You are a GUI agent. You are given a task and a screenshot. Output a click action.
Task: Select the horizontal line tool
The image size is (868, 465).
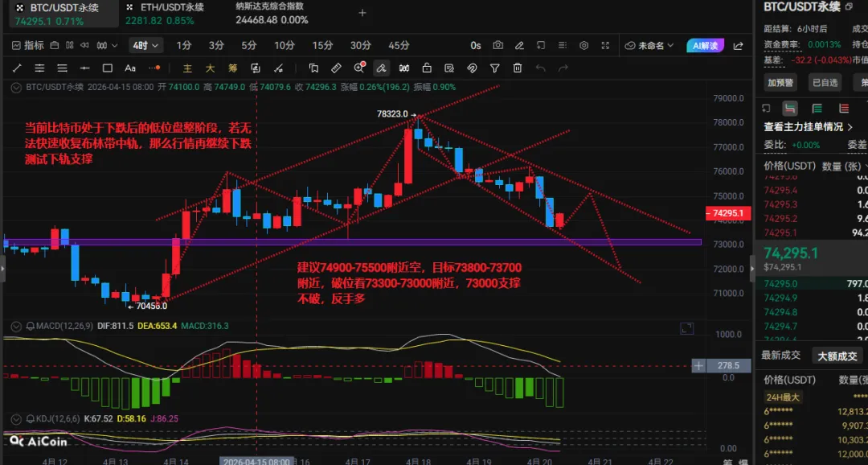pyautogui.click(x=84, y=68)
